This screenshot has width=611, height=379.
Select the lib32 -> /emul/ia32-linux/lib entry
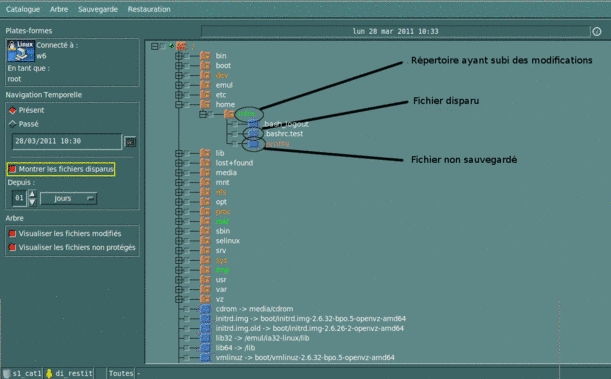262,338
